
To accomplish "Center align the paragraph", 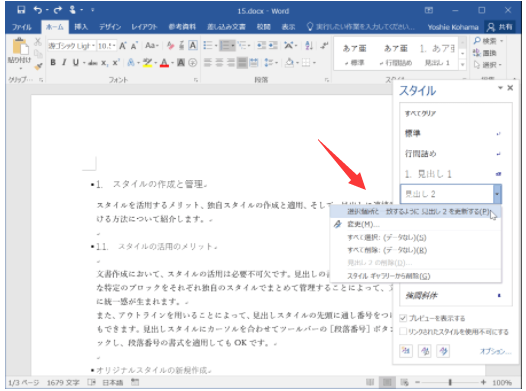I will point(219,62).
